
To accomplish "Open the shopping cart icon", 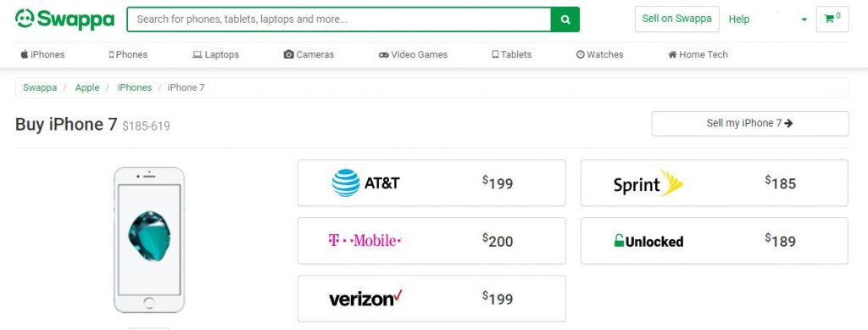I will (x=832, y=19).
